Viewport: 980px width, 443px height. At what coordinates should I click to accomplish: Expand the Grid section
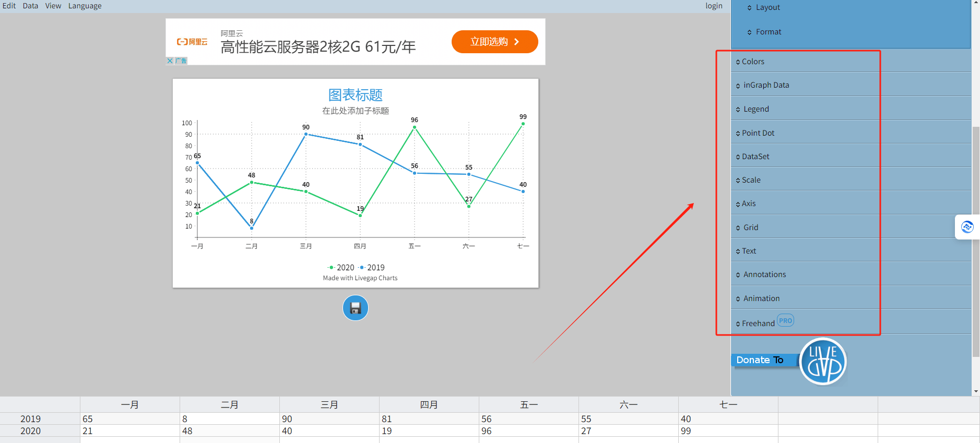851,228
